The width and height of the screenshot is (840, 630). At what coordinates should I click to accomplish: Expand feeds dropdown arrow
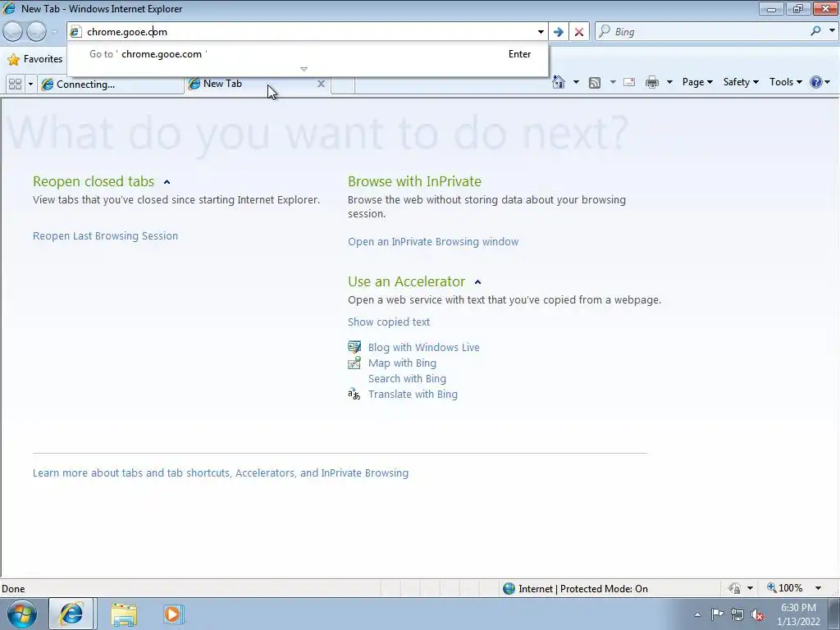[612, 82]
